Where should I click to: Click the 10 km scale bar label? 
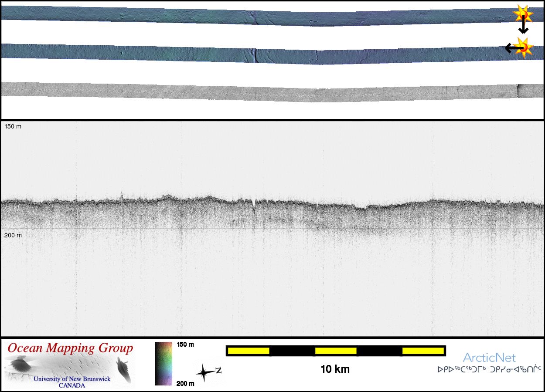click(335, 369)
